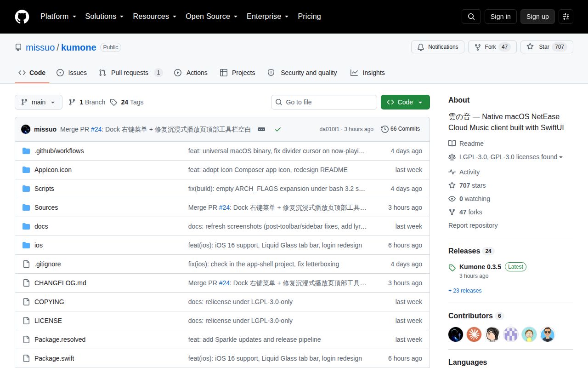Open the Pricing page

click(309, 17)
